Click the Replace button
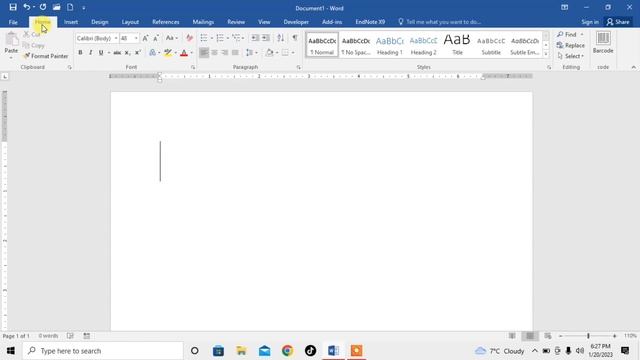 tap(571, 45)
